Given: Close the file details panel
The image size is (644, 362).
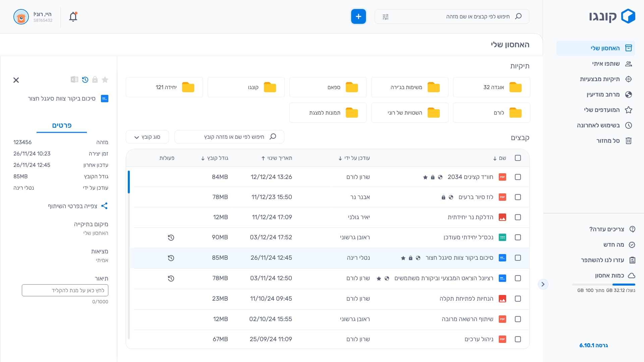Looking at the screenshot, I should pos(16,80).
